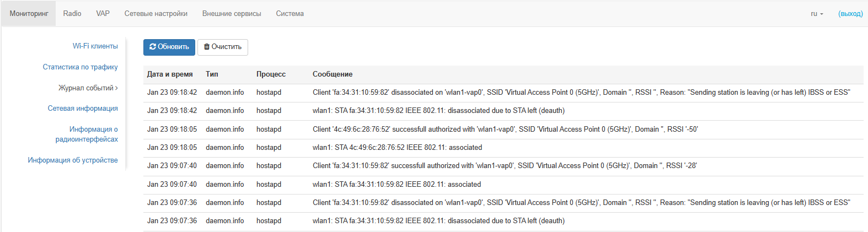This screenshot has width=868, height=232.
Task: View Информация об устройстве page
Action: point(73,160)
